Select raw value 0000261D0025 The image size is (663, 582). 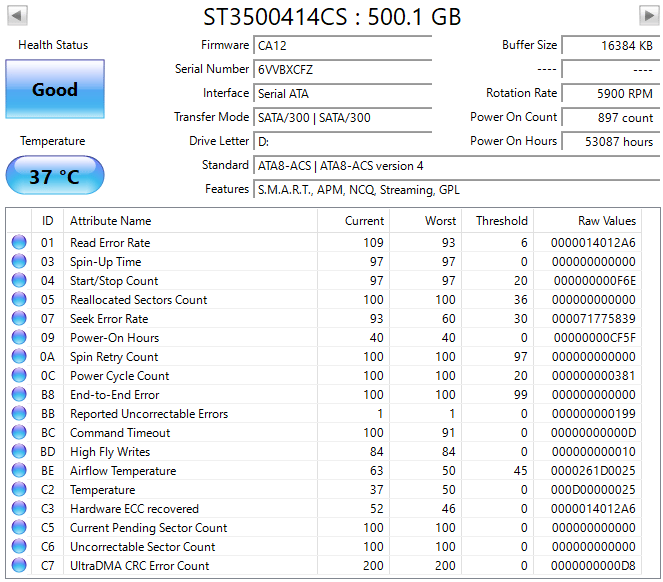tap(593, 471)
